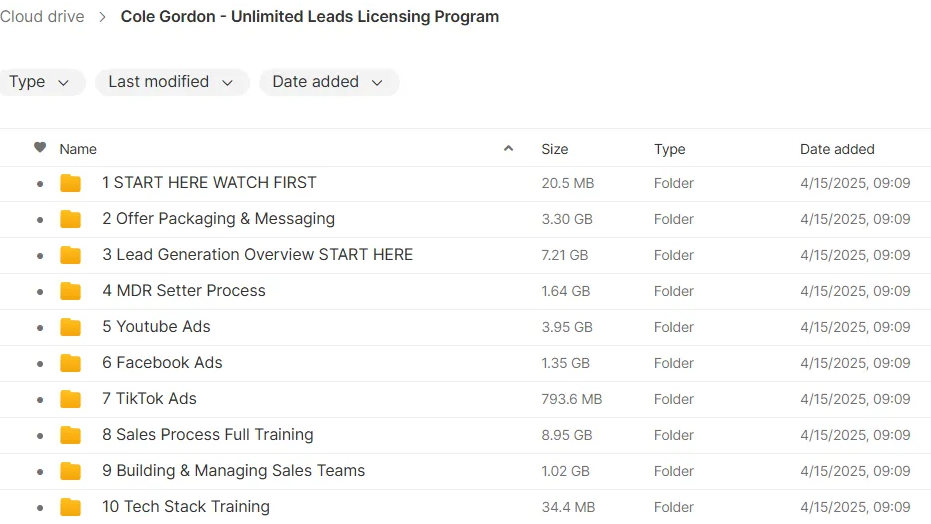Sort the list by Type column header
This screenshot has height=524, width=931.
669,149
